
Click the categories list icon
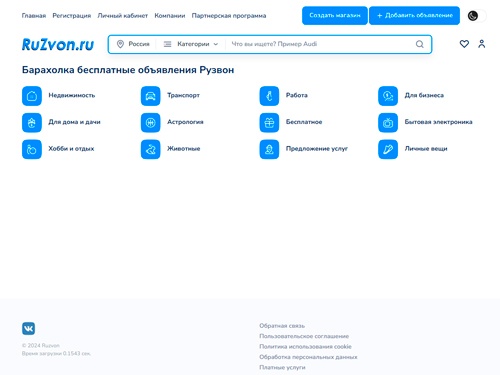pyautogui.click(x=167, y=44)
